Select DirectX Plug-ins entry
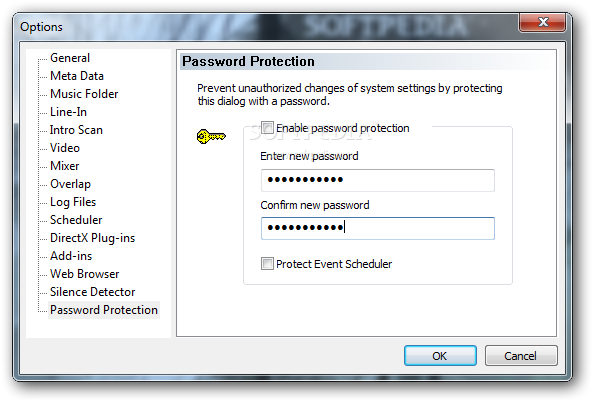 92,238
